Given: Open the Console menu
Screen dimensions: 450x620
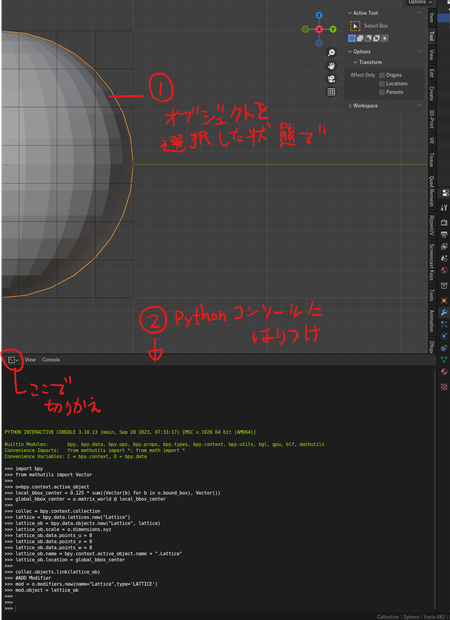Looking at the screenshot, I should [51, 360].
